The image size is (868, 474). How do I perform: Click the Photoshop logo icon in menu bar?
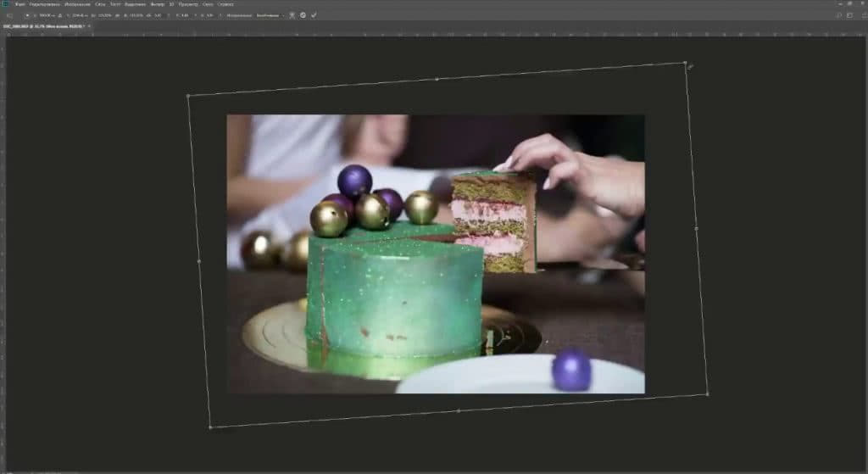6,4
